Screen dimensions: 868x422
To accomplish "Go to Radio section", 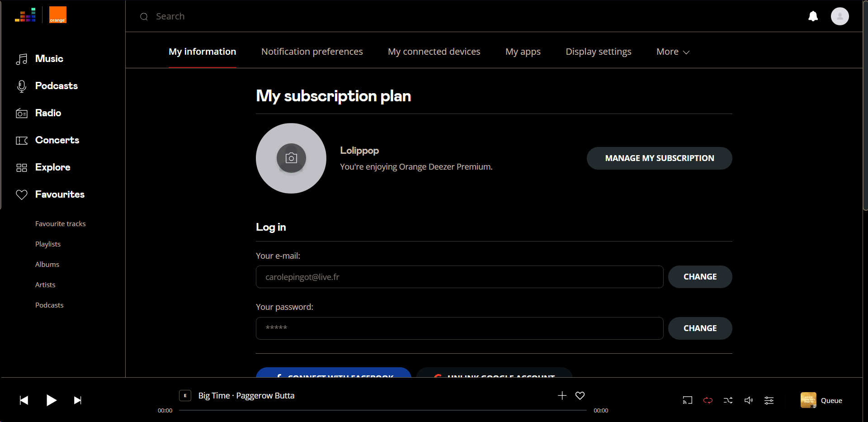I will coord(48,113).
